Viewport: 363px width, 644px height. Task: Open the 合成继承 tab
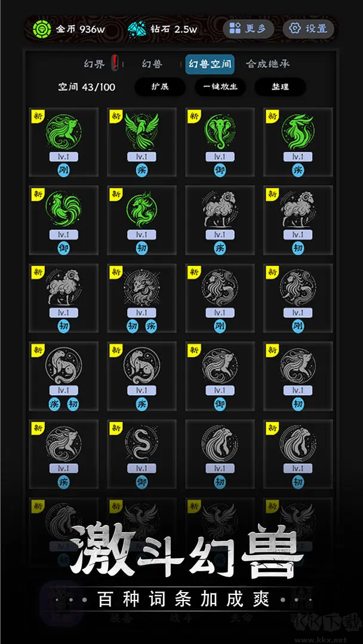267,64
